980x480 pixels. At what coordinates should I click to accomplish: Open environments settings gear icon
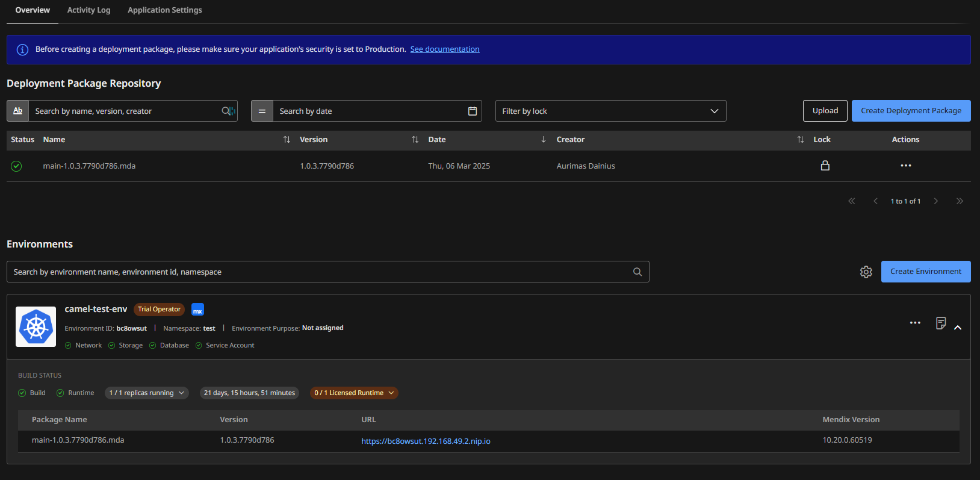[x=866, y=272]
